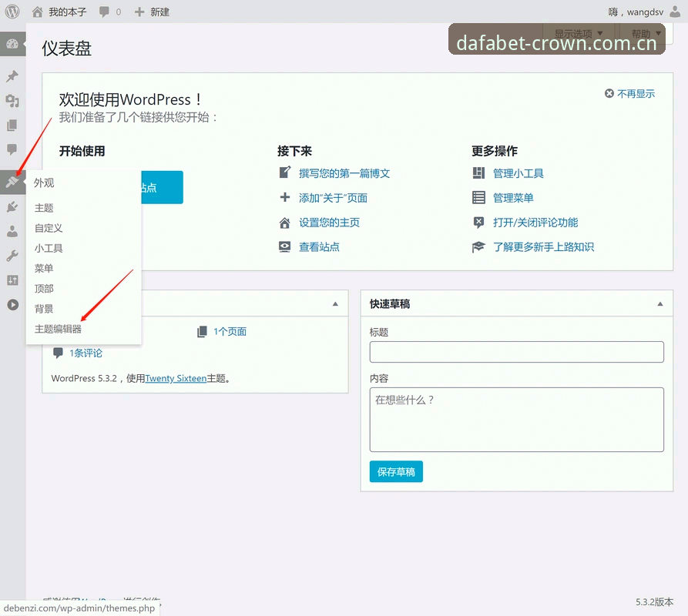Image resolution: width=688 pixels, height=616 pixels.
Task: Open the 1条评论 link
Action: tap(86, 353)
